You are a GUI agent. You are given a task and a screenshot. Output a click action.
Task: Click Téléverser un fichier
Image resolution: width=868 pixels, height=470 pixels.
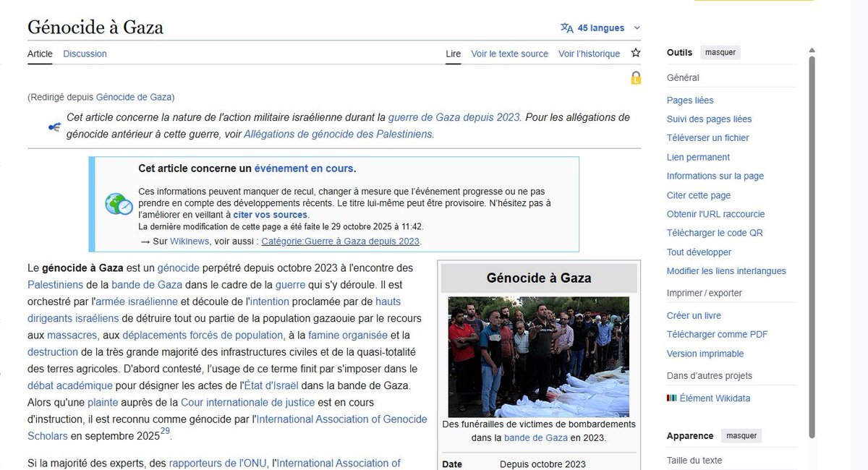[707, 138]
